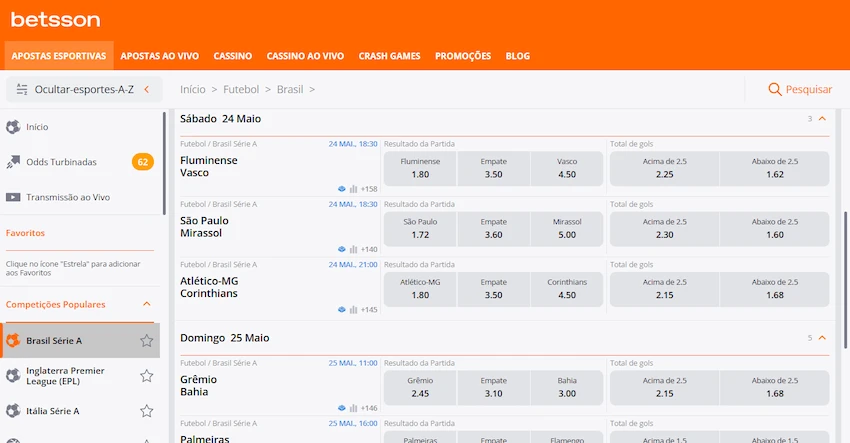Image resolution: width=850 pixels, height=443 pixels.
Task: Open the Fluminense Vasco match
Action: [209, 166]
